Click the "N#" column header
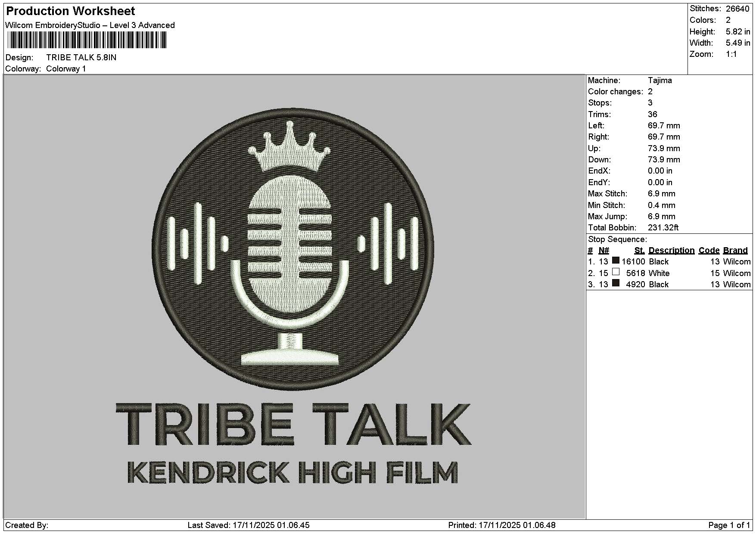This screenshot has width=756, height=534. [x=604, y=250]
